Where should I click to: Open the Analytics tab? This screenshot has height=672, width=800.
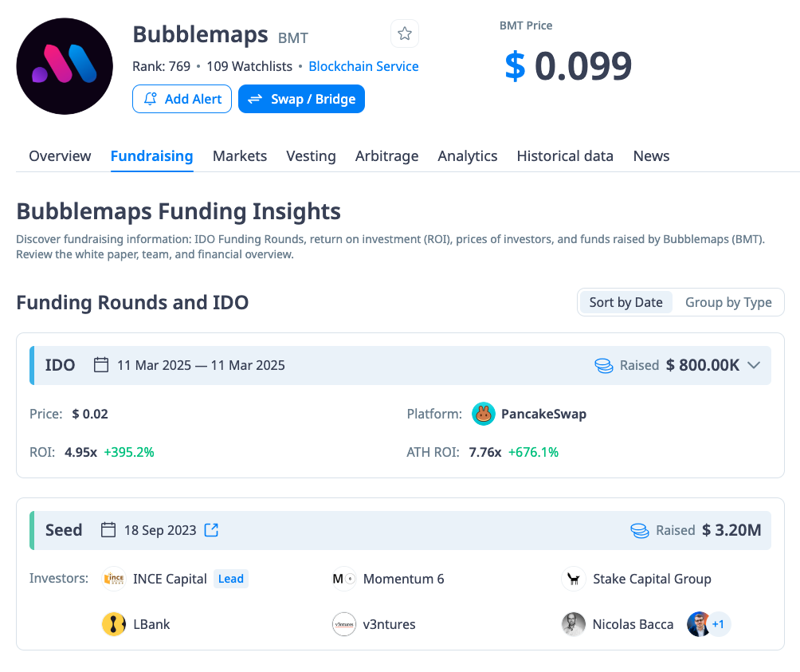[x=467, y=155]
